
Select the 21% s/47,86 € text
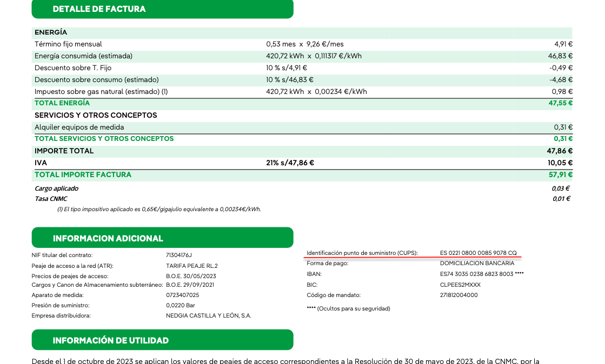(x=290, y=163)
